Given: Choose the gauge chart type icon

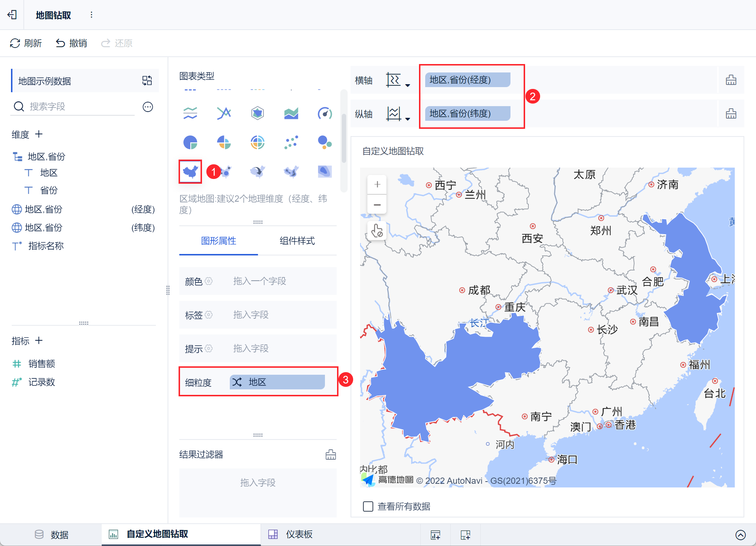Looking at the screenshot, I should (325, 113).
